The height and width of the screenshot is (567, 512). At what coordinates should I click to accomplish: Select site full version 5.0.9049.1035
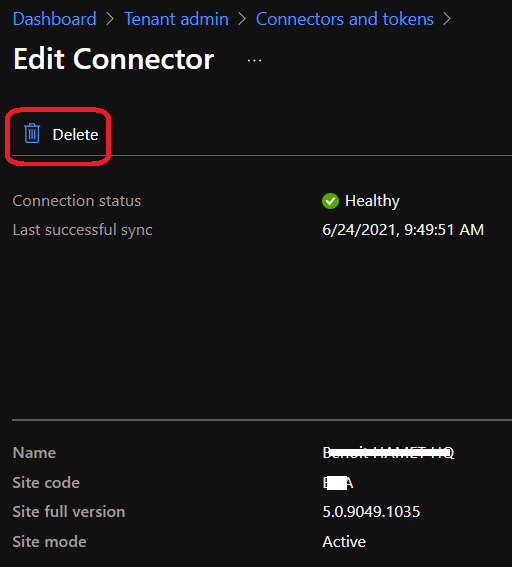371,512
